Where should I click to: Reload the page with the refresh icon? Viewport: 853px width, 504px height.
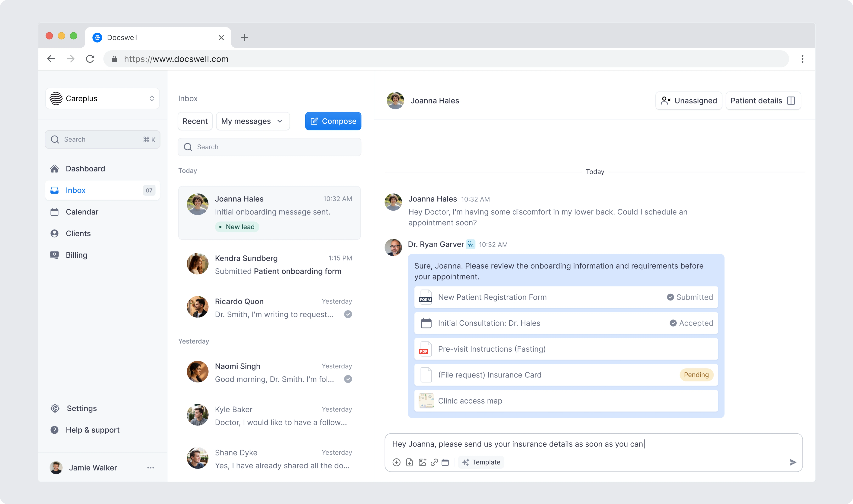(90, 59)
